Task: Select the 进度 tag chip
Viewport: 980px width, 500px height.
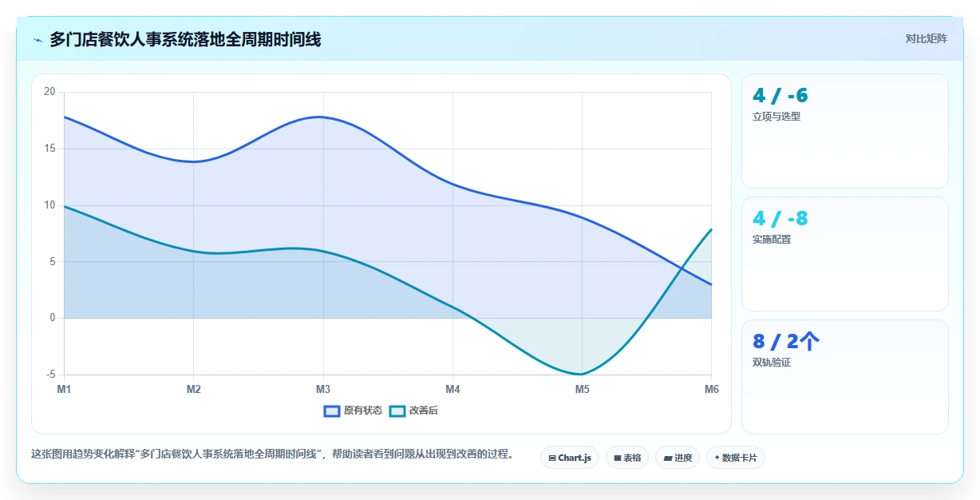Action: (678, 458)
